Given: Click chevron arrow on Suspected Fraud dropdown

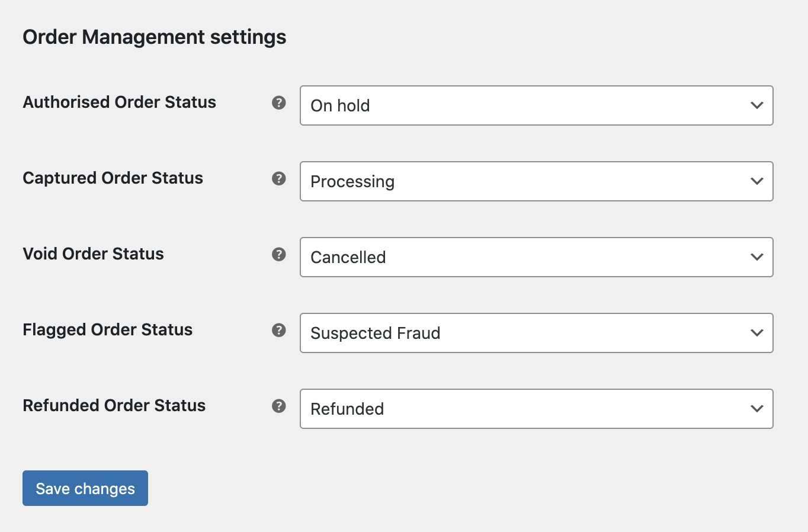Looking at the screenshot, I should tap(756, 333).
